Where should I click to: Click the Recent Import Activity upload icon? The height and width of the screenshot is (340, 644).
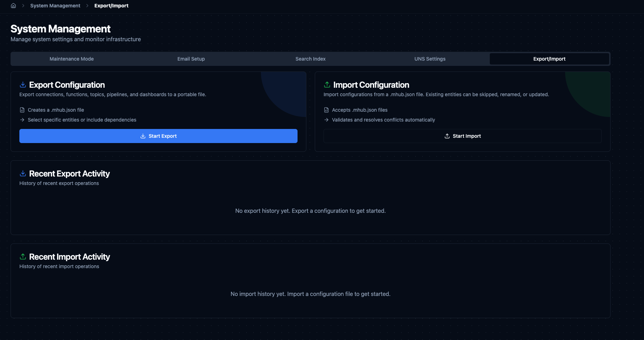tap(23, 256)
